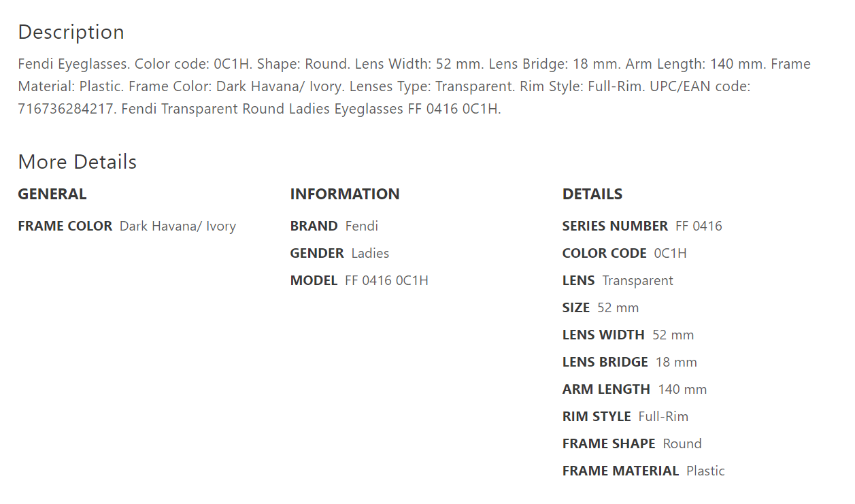This screenshot has width=855, height=504.
Task: Click the UPC code 716736284217 in the description
Action: [65, 109]
